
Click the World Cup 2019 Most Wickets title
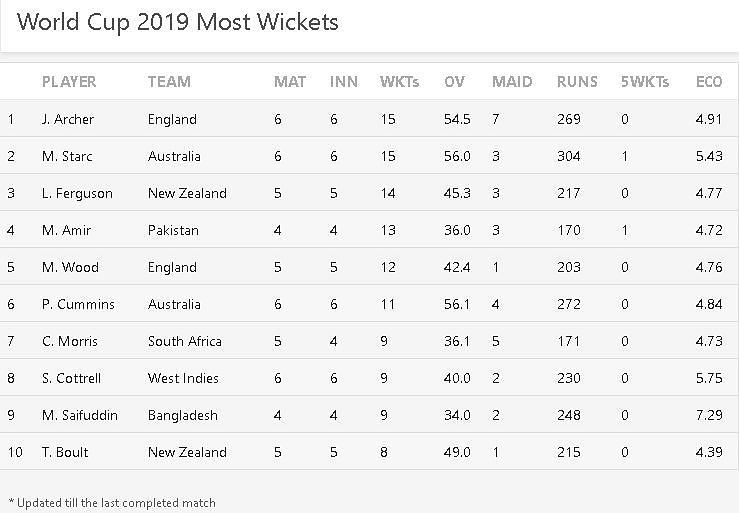(x=178, y=23)
